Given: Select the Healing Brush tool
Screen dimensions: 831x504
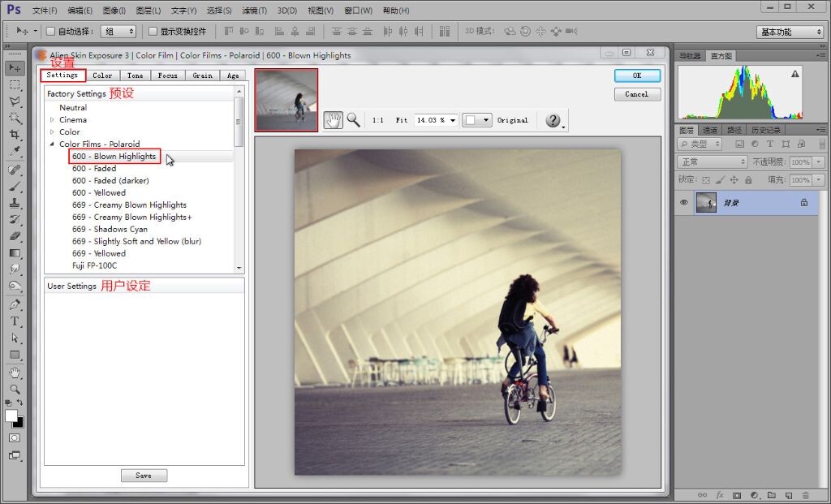Looking at the screenshot, I should point(15,170).
